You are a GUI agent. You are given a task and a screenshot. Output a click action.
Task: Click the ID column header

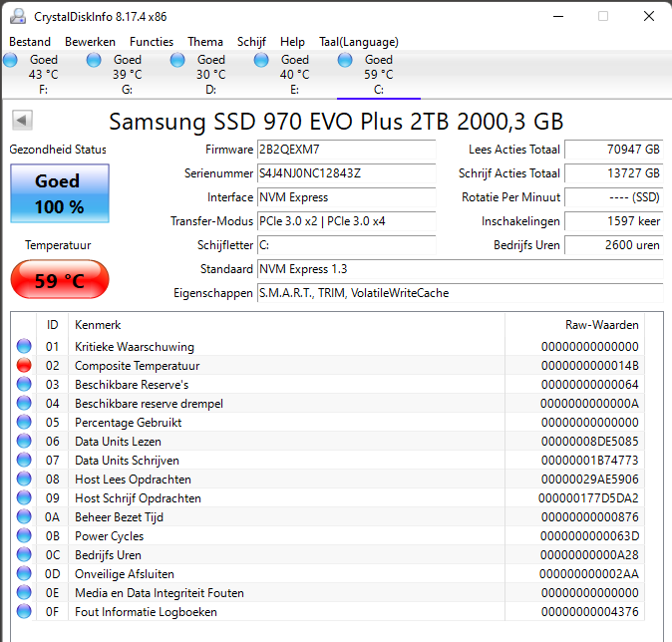pos(52,325)
